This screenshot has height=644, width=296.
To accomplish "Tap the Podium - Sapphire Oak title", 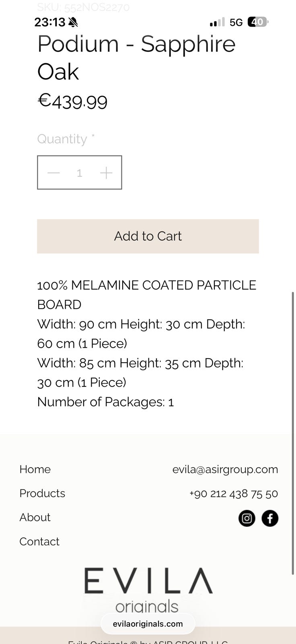I will (x=136, y=58).
